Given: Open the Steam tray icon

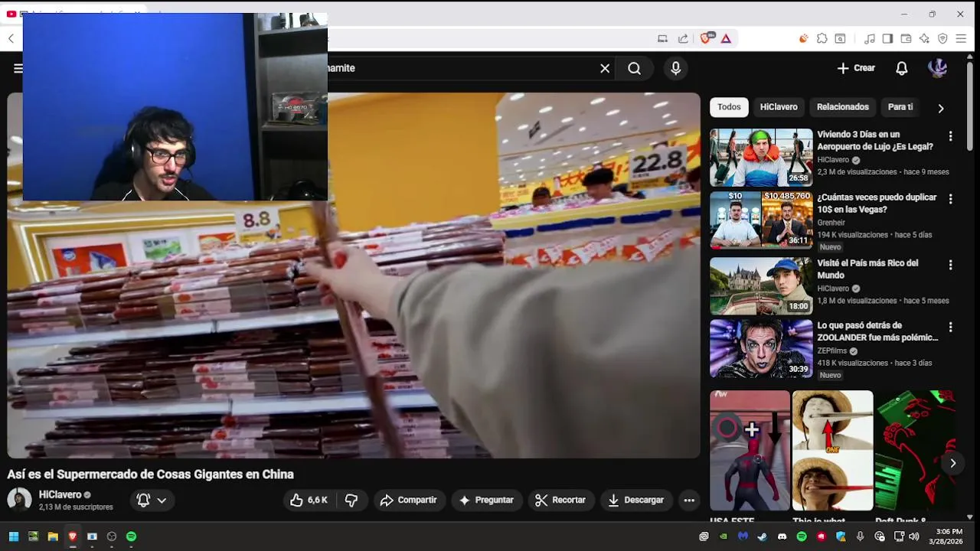Looking at the screenshot, I should click(x=763, y=536).
